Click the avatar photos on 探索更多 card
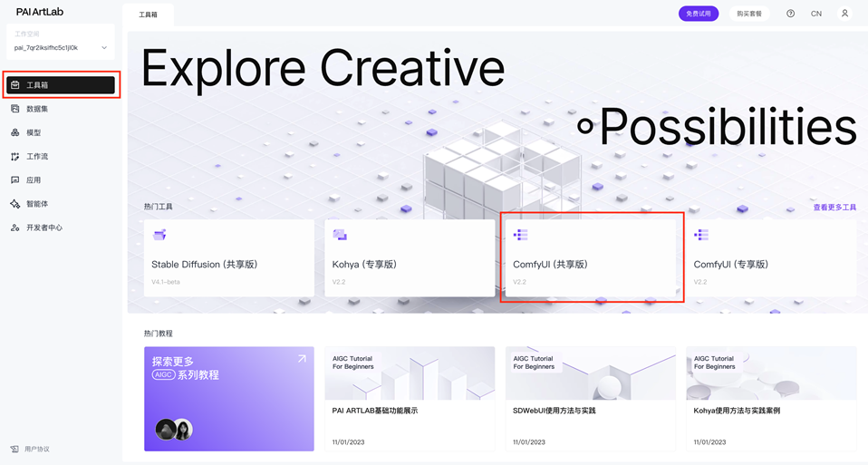868x465 pixels. (174, 429)
